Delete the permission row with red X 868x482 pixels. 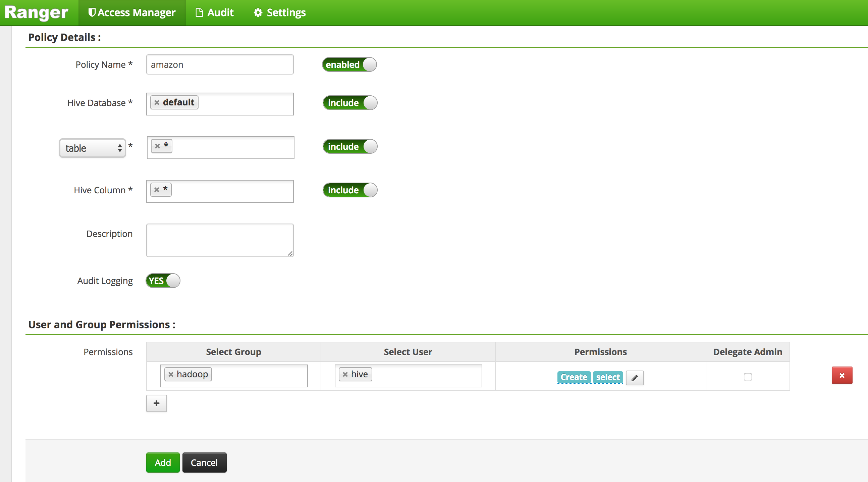pyautogui.click(x=842, y=375)
